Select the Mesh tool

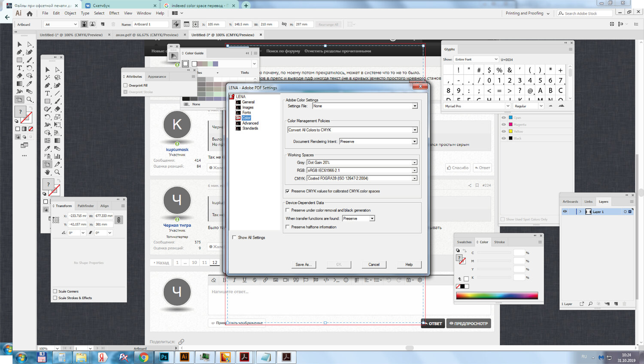(47, 140)
